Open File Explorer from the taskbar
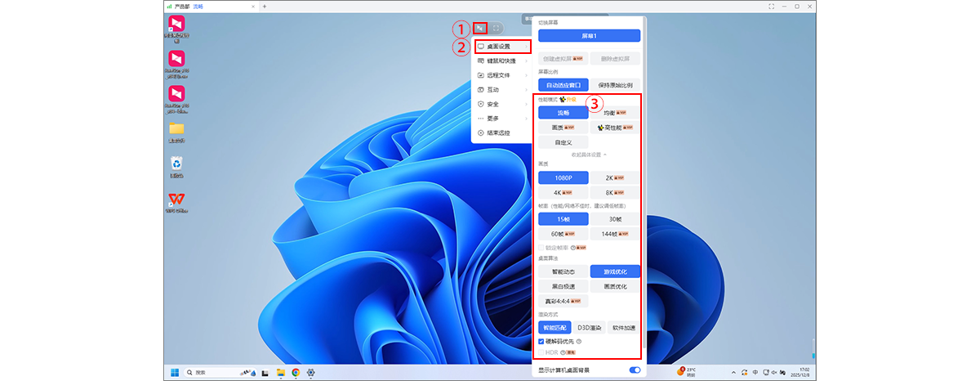The height and width of the screenshot is (381, 980). (x=280, y=372)
